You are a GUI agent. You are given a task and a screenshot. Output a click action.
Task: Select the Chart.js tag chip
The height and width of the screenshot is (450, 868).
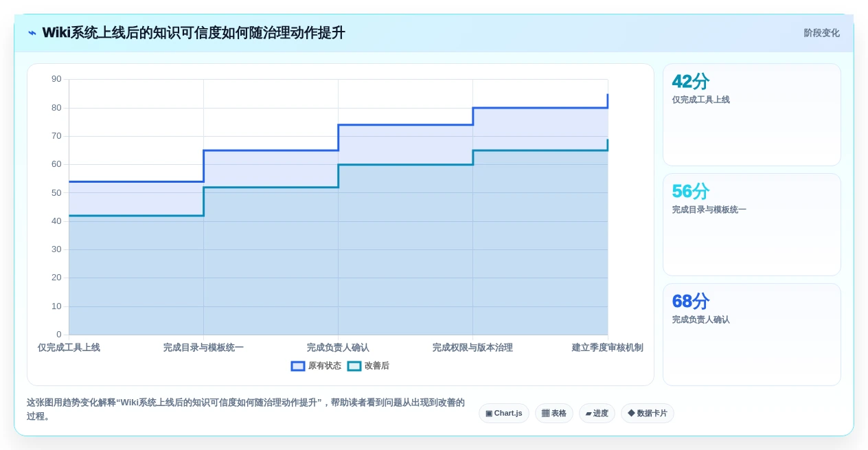pos(504,413)
